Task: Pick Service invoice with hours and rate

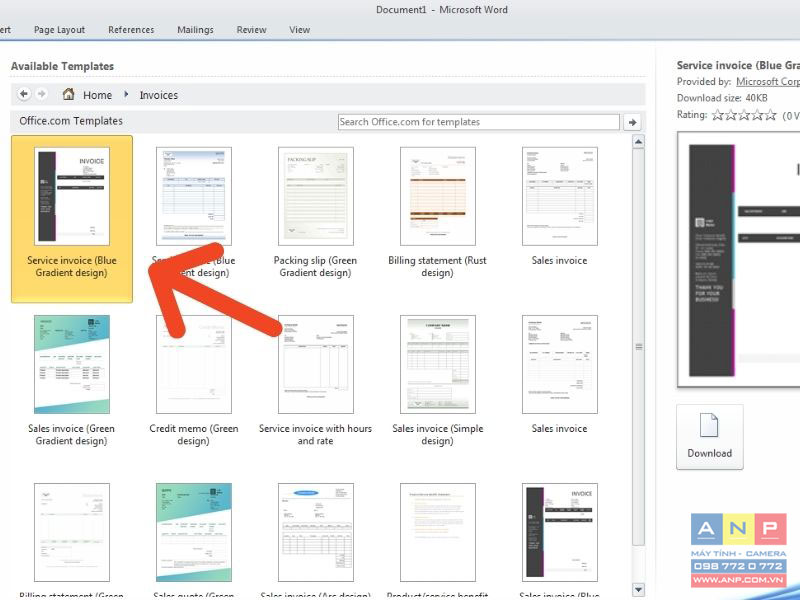Action: (x=315, y=381)
